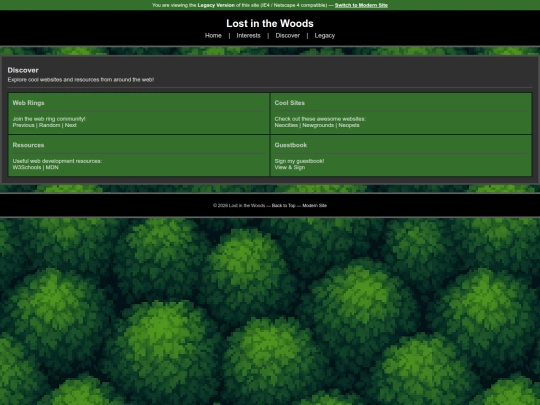Screen dimensions: 540x405
Task: Visit the W3Schools resource link
Action: [x=27, y=167]
